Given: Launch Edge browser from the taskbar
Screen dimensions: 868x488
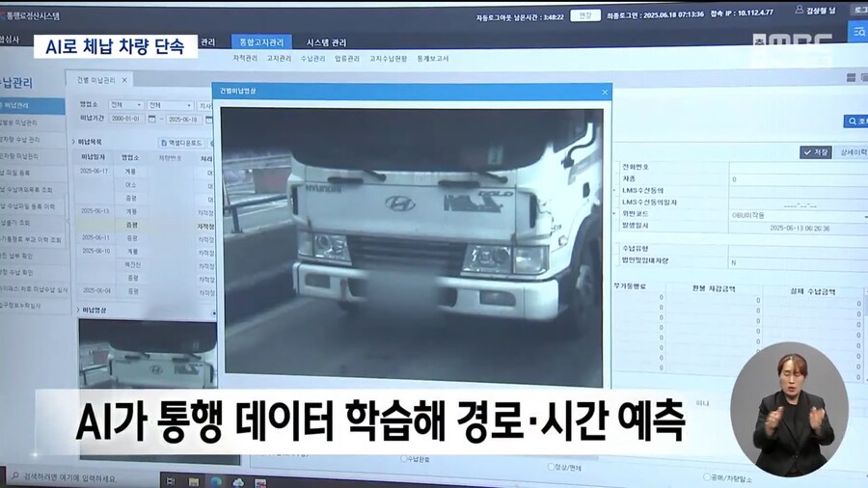Looking at the screenshot, I should 216,482.
